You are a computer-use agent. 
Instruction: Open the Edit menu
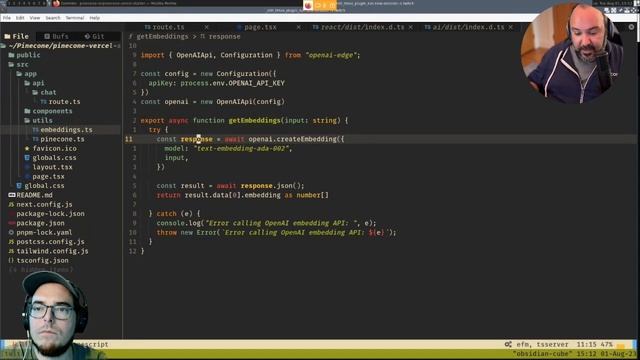[20, 18]
